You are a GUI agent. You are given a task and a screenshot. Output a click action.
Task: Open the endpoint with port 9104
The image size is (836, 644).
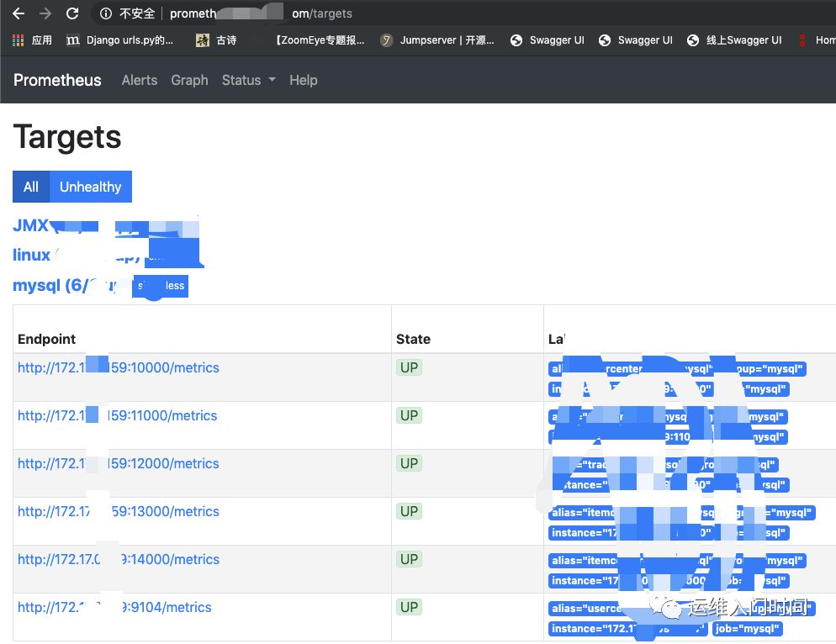(114, 607)
